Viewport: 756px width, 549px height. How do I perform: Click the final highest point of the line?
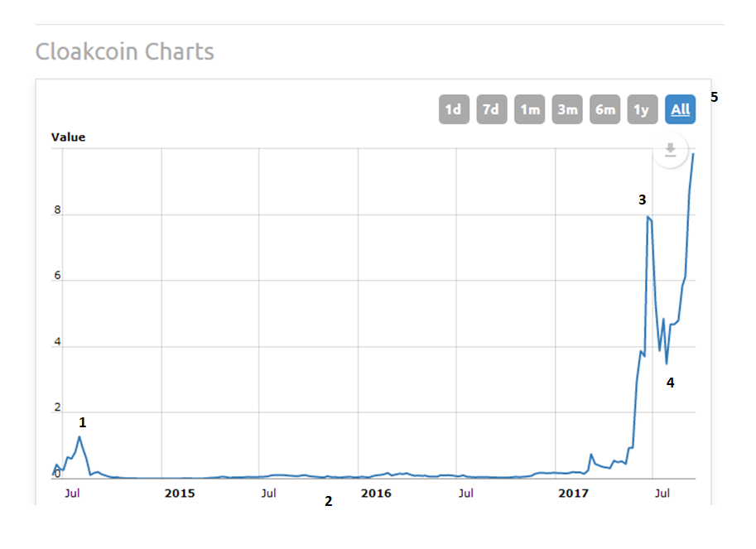point(693,154)
